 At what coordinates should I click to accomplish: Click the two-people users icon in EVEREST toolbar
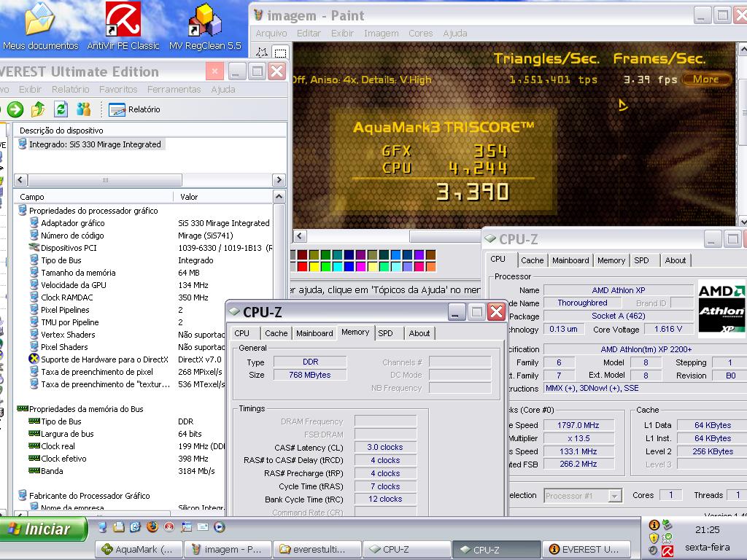tap(83, 109)
